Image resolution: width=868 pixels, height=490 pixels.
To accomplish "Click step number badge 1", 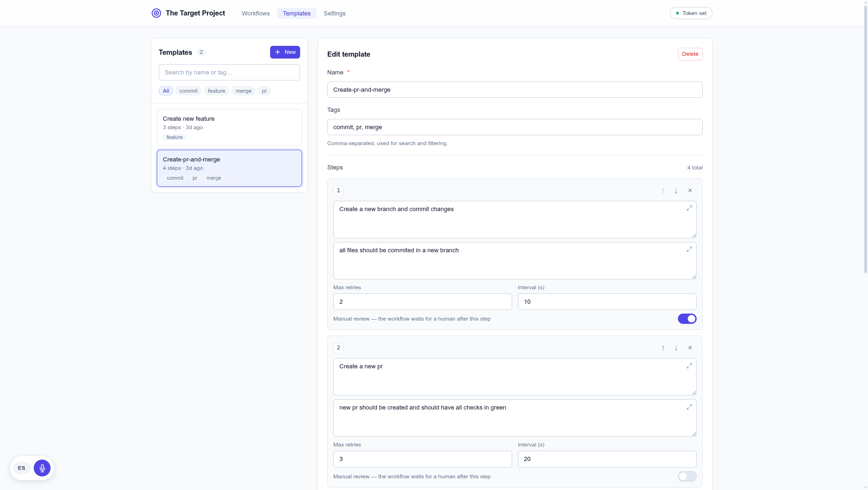I will [338, 190].
